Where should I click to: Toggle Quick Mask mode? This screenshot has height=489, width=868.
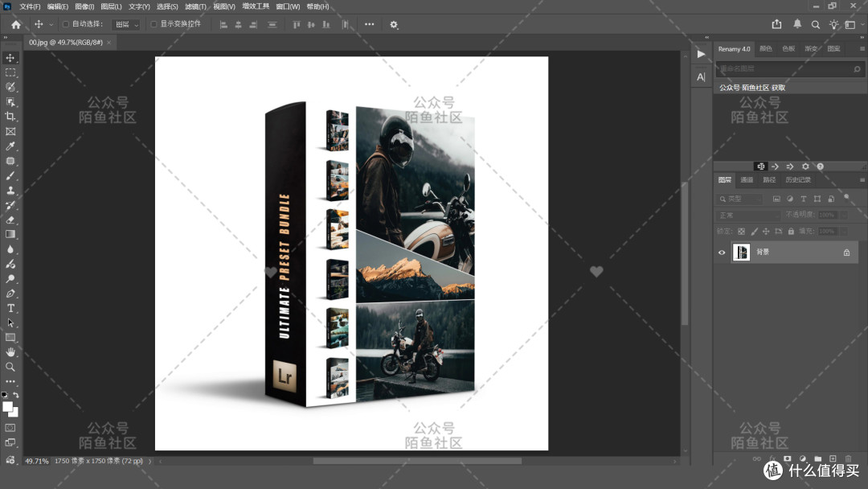coord(10,428)
